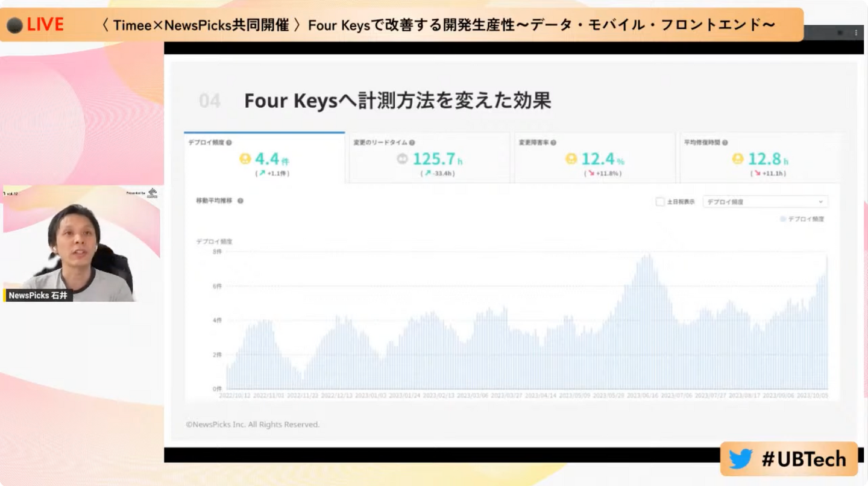Click red down arrow next to +11.1h
Image resolution: width=868 pixels, height=486 pixels.
coord(758,173)
